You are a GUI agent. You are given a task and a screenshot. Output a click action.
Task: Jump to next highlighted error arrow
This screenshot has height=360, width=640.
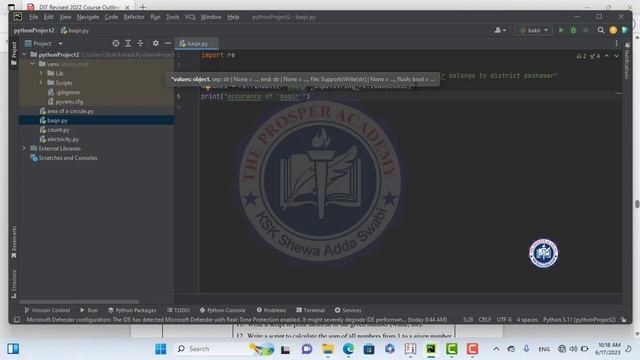616,56
